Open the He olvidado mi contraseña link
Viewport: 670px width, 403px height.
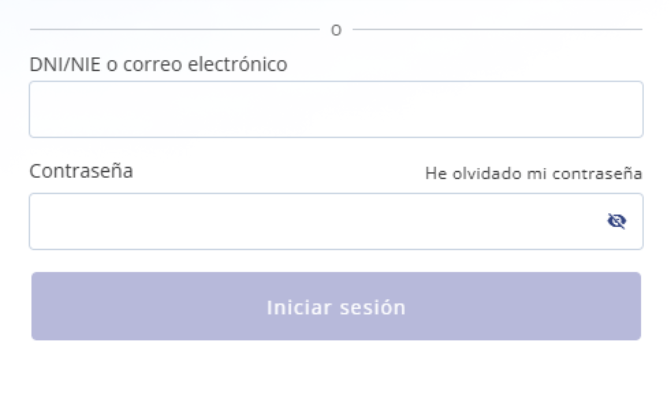tap(533, 172)
